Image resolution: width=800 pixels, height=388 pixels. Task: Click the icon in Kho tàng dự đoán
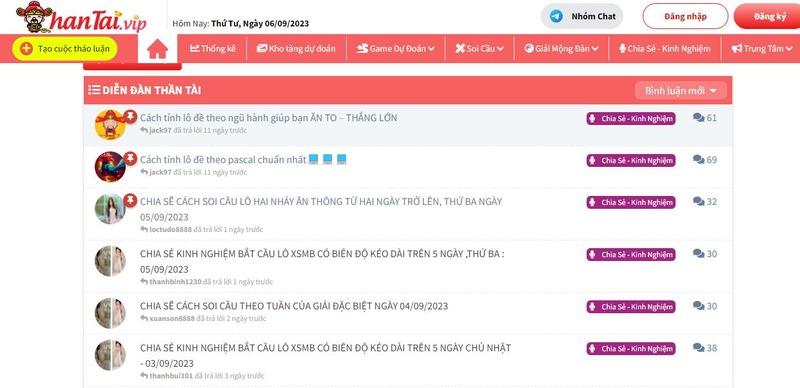pyautogui.click(x=262, y=48)
